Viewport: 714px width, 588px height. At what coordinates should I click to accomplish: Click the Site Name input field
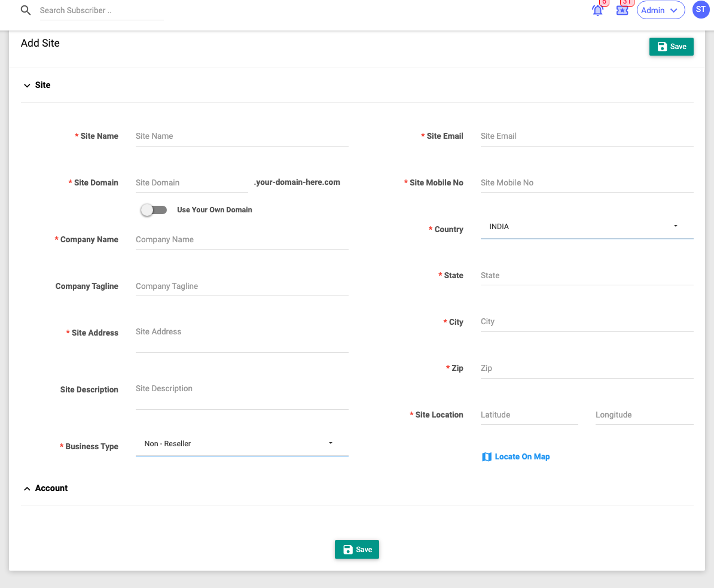(242, 136)
